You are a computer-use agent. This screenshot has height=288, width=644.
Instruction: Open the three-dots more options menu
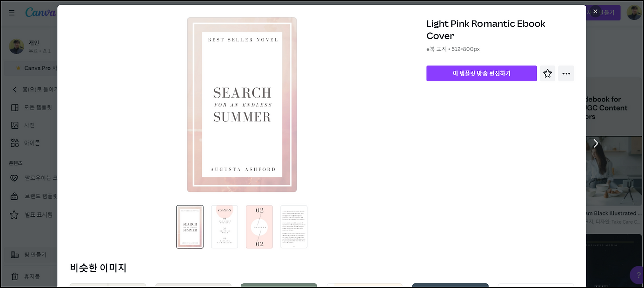[566, 74]
